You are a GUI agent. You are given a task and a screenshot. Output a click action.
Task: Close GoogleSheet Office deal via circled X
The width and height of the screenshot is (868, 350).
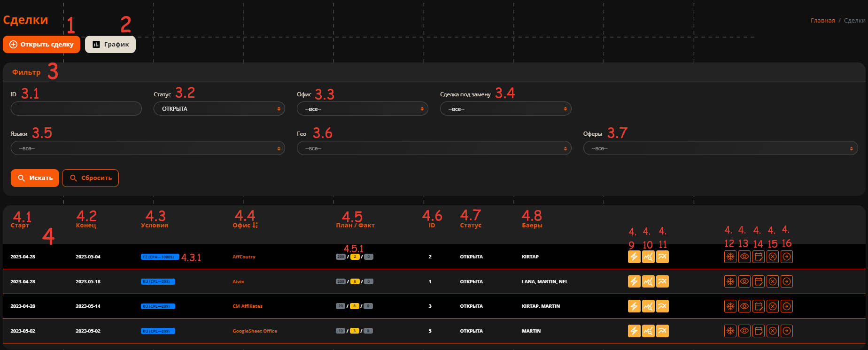(773, 331)
